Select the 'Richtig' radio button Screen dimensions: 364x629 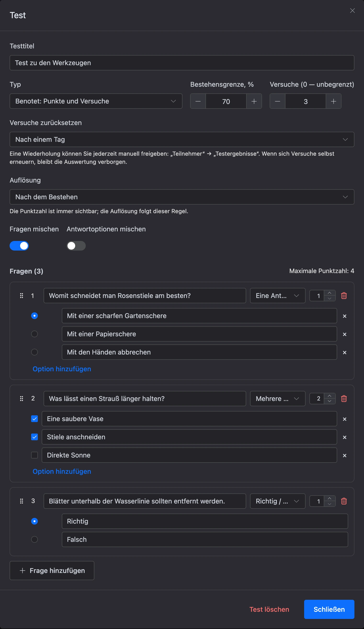34,521
